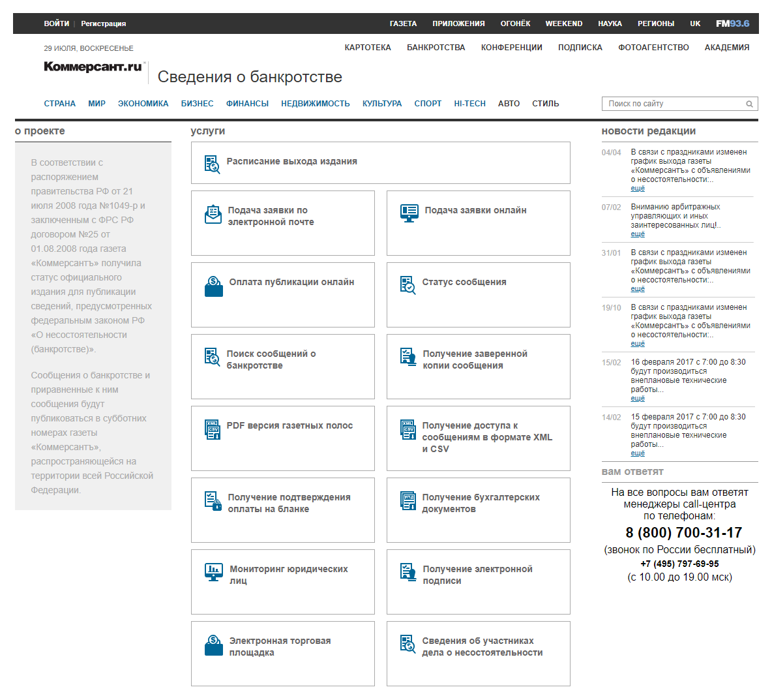
Task: Go to АКАДЕМИЯ section
Action: (727, 47)
